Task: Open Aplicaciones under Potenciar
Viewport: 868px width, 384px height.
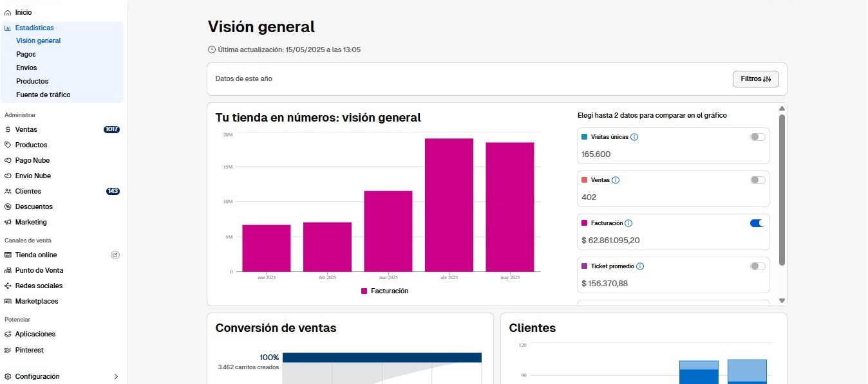Action: pos(36,334)
